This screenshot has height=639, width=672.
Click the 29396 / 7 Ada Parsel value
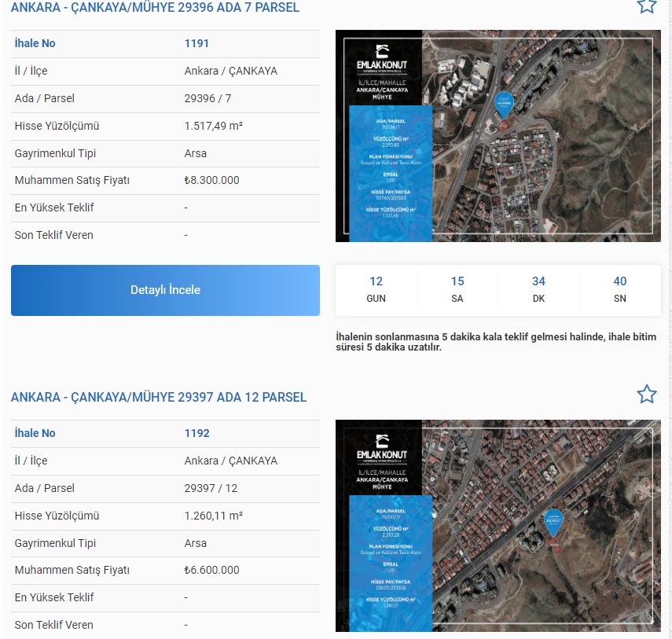pos(207,98)
